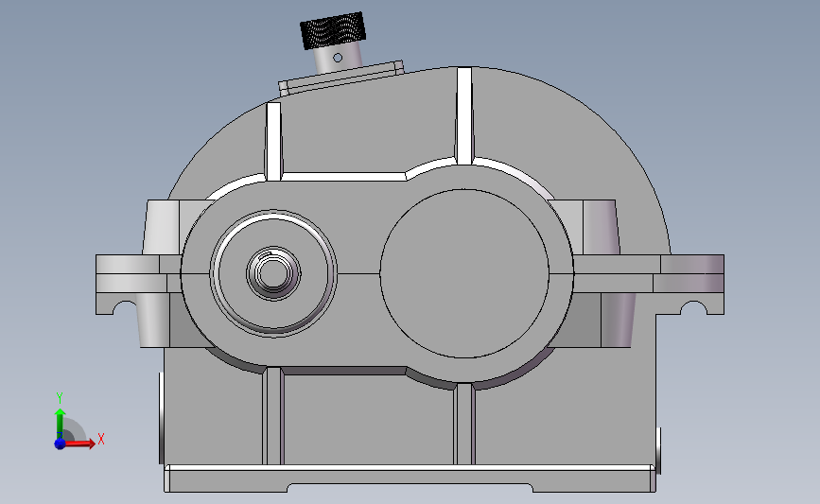Click the blue Z axis ball of the triad
This screenshot has height=504, width=820.
60,443
